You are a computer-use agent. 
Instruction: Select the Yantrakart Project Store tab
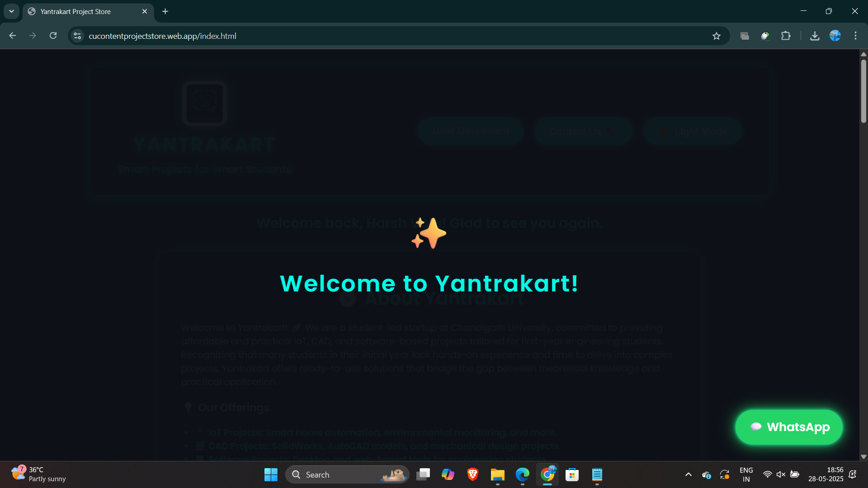(x=75, y=12)
